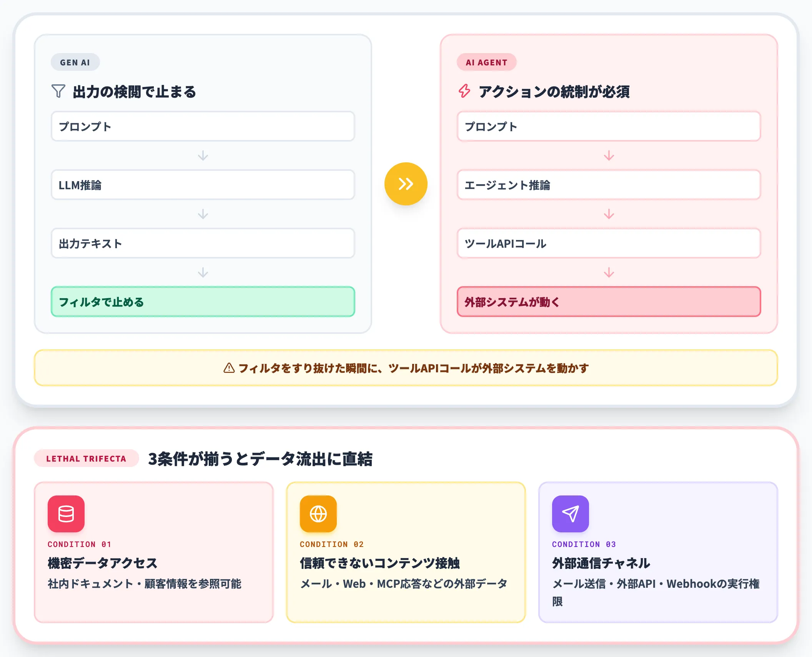Click the heading アクションの統制が必須

point(554,92)
